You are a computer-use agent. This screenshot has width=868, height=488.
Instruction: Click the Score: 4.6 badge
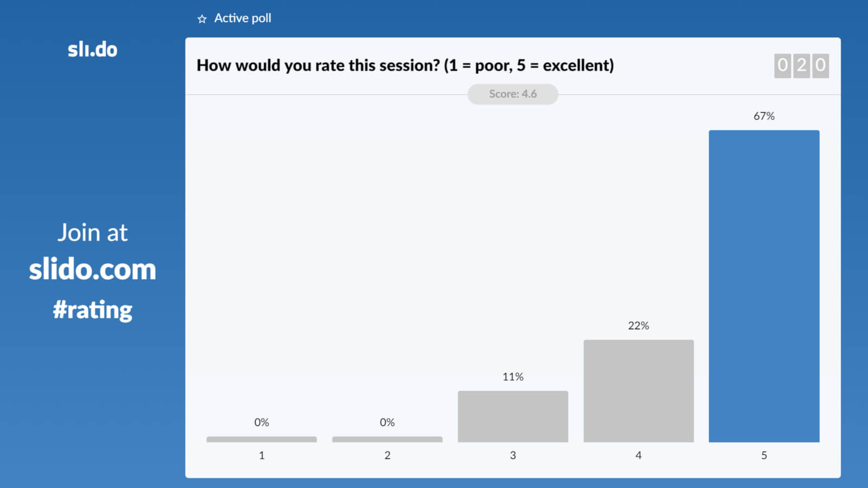(x=513, y=94)
